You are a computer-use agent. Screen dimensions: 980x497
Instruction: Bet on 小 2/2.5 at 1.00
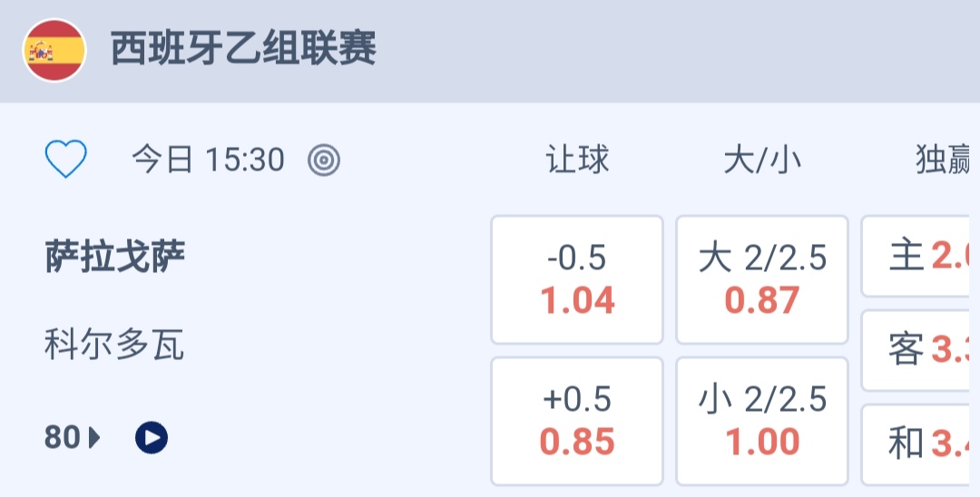coord(762,421)
